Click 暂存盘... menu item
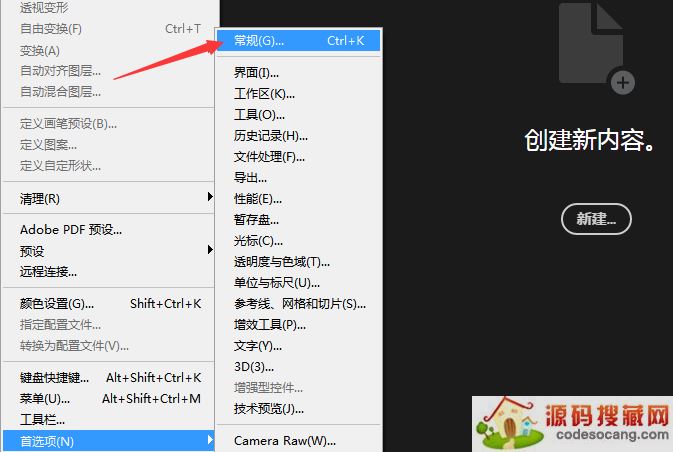 256,220
